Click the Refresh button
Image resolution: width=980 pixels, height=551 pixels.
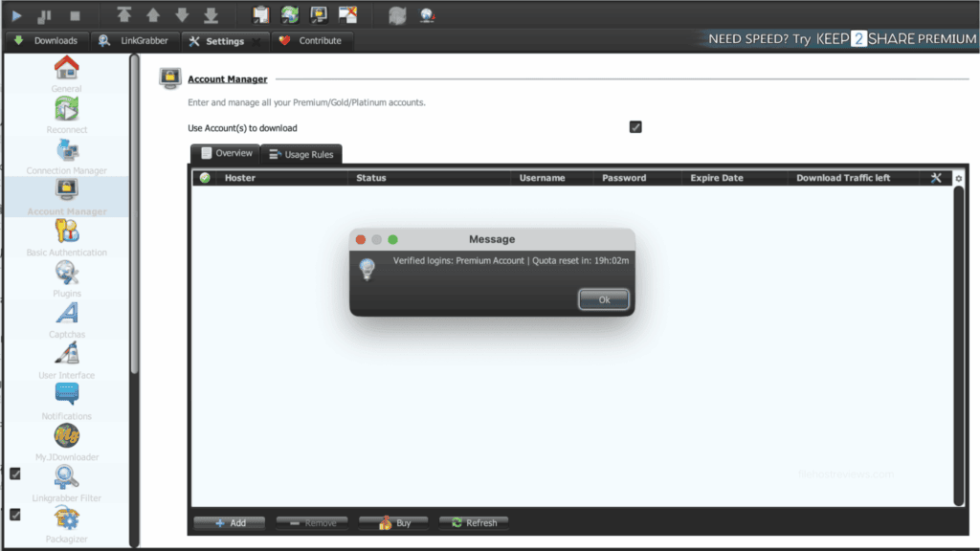474,523
